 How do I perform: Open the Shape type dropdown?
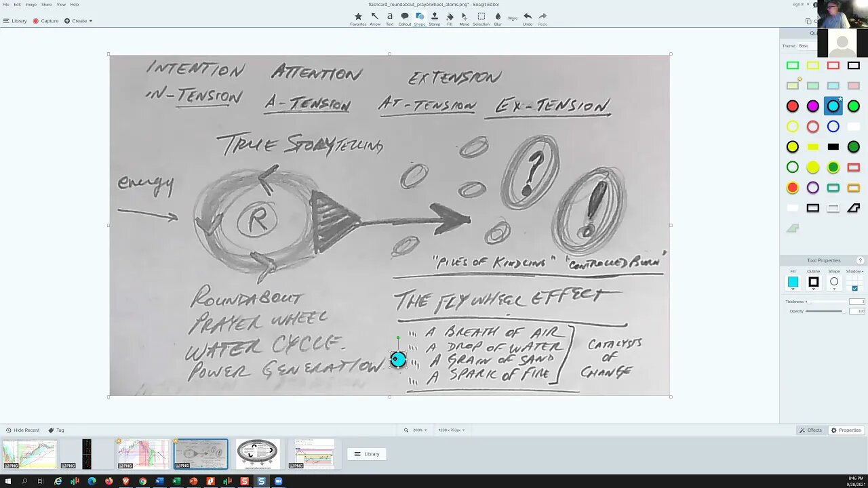(834, 283)
